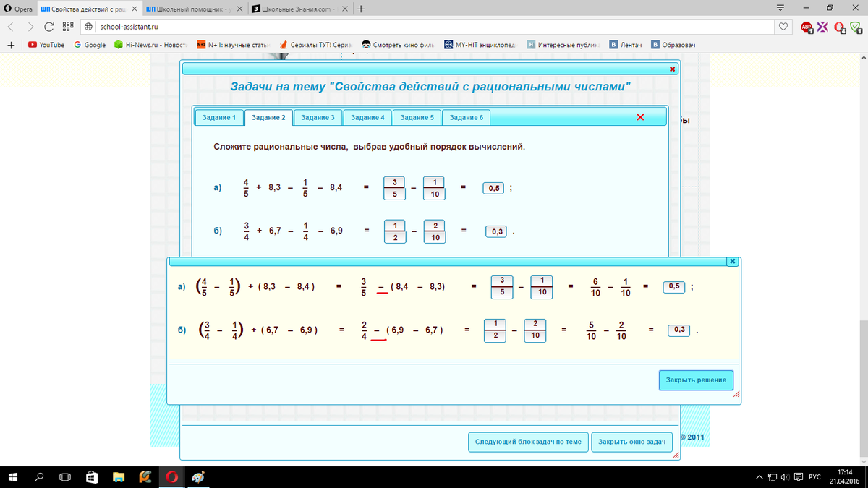Click the Закрыть окно задач button
The height and width of the screenshot is (488, 868).
pos(631,442)
